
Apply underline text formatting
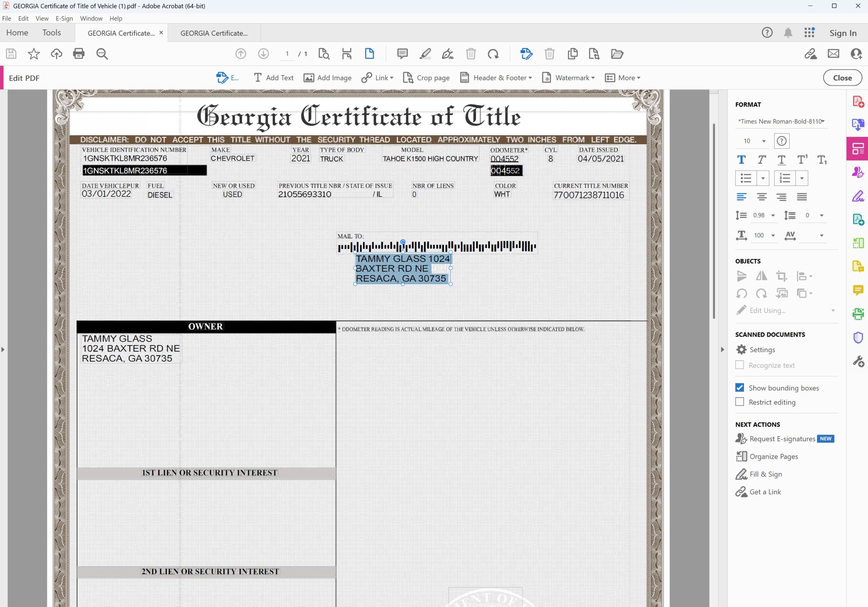(x=782, y=159)
